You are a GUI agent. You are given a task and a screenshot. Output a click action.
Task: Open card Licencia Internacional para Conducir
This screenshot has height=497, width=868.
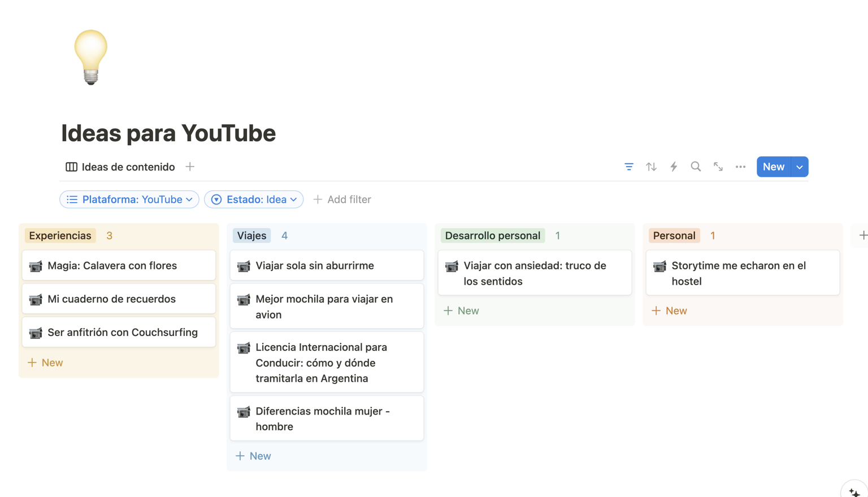[327, 362]
